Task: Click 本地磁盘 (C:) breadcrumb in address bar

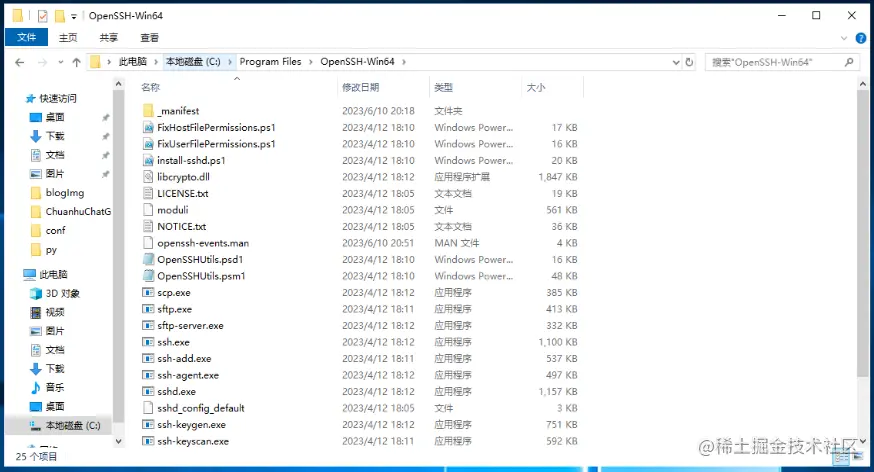Action: pos(193,62)
